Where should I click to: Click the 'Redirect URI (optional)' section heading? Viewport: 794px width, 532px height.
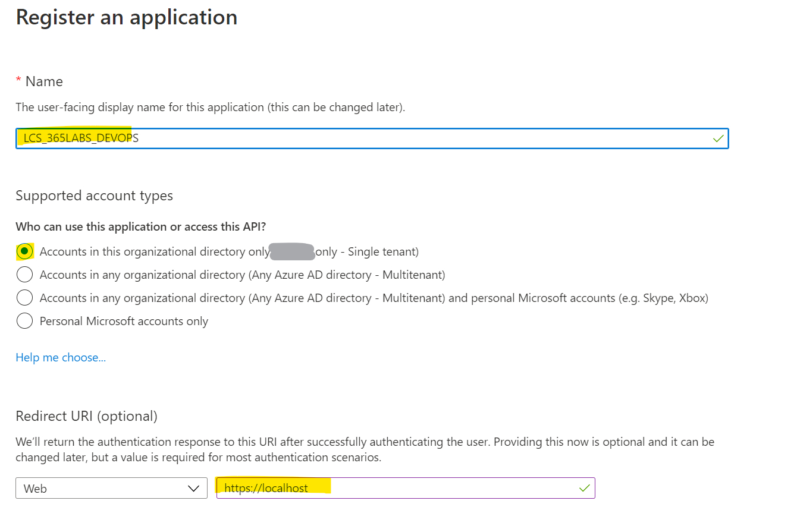[x=86, y=416]
